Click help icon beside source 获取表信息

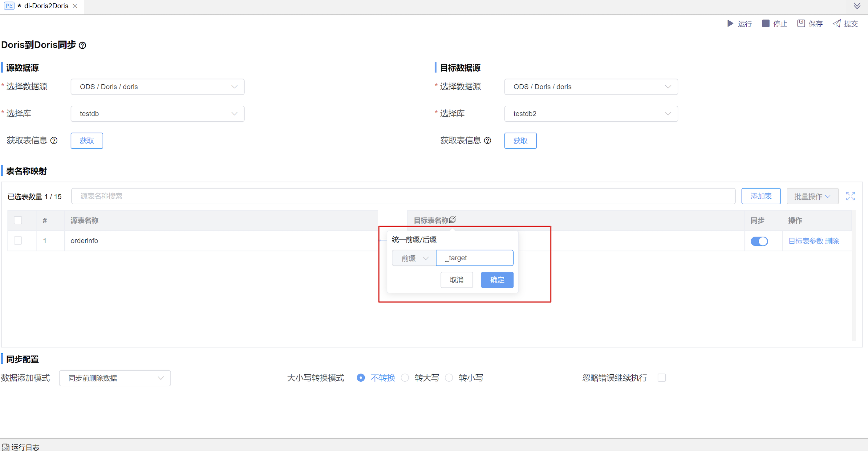point(54,140)
